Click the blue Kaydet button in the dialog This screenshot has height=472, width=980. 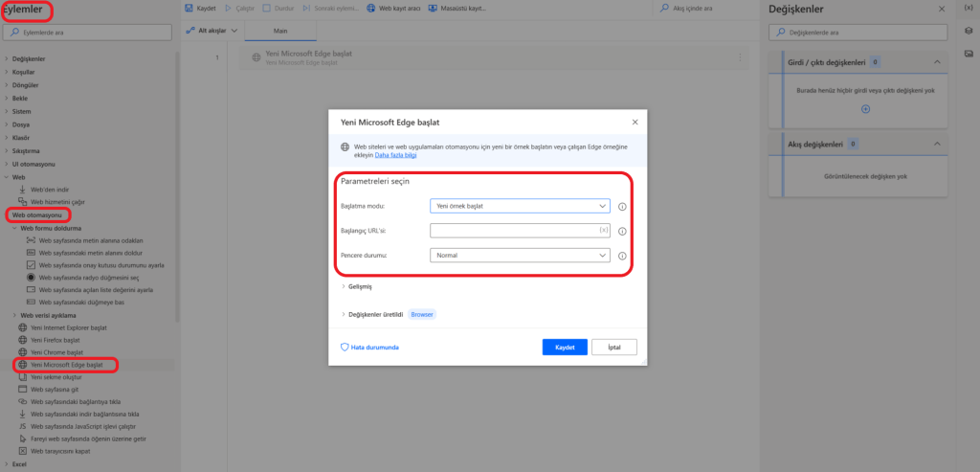pyautogui.click(x=564, y=347)
